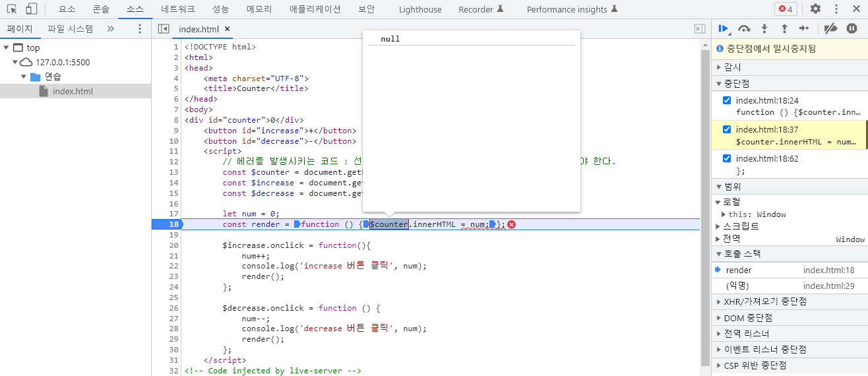The image size is (868, 376).
Task: Open the Performance insights tab
Action: (x=572, y=9)
